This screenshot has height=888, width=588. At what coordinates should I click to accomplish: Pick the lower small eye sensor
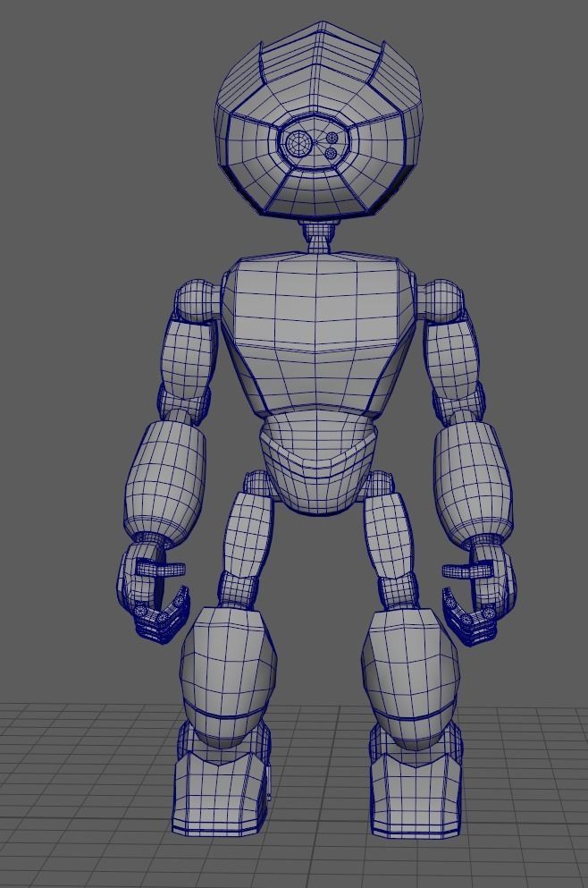[x=332, y=153]
